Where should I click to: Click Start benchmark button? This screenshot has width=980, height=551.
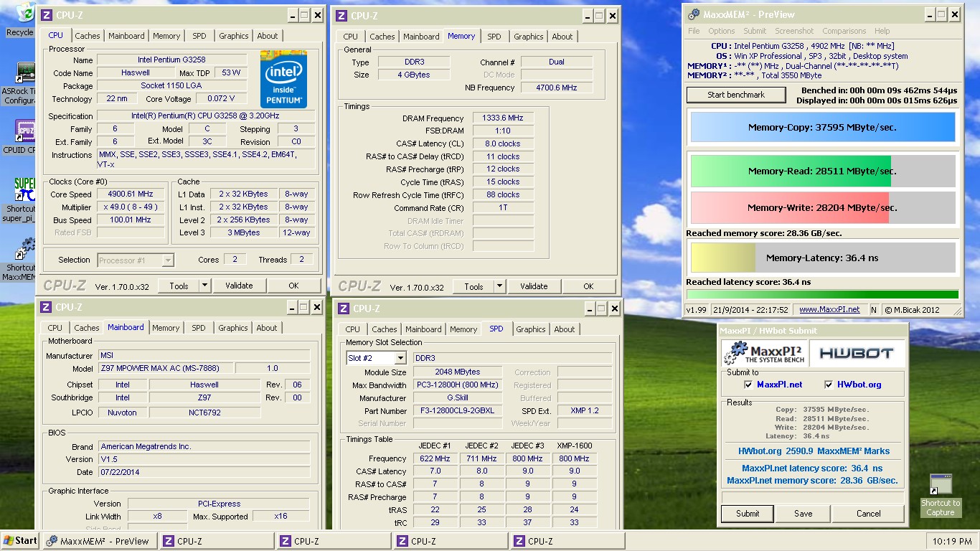(737, 95)
